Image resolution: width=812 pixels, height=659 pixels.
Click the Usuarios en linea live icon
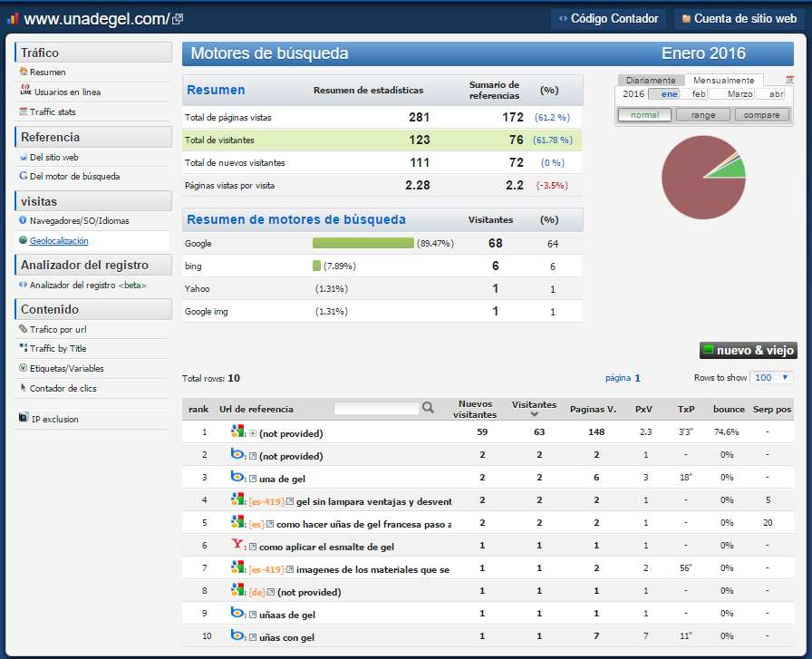25,91
